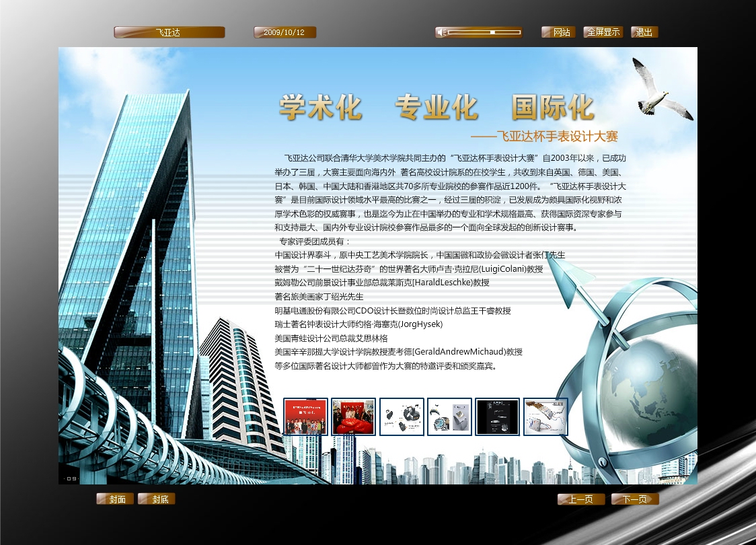Click the heading 专业化
This screenshot has width=756, height=545.
[x=437, y=107]
